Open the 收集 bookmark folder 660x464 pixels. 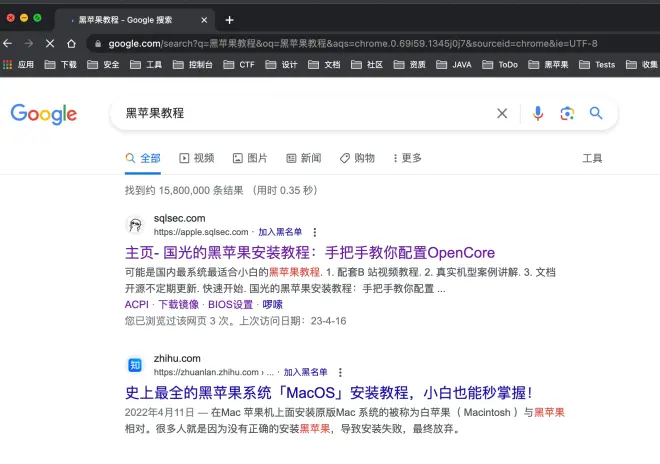pyautogui.click(x=642, y=64)
